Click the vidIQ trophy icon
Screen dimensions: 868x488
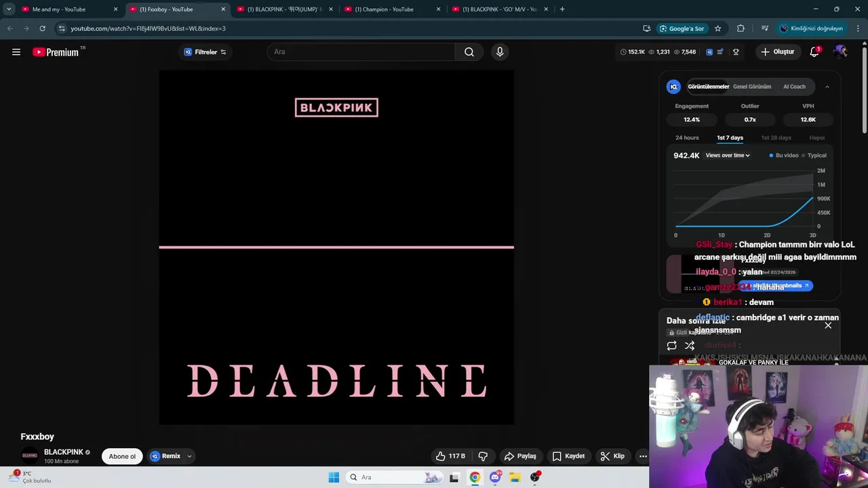[736, 52]
